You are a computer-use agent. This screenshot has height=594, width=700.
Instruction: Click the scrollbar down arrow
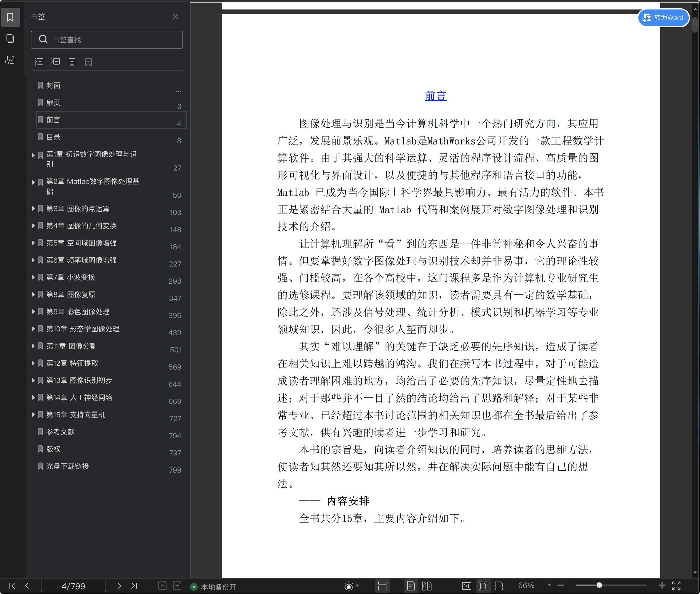[695, 572]
